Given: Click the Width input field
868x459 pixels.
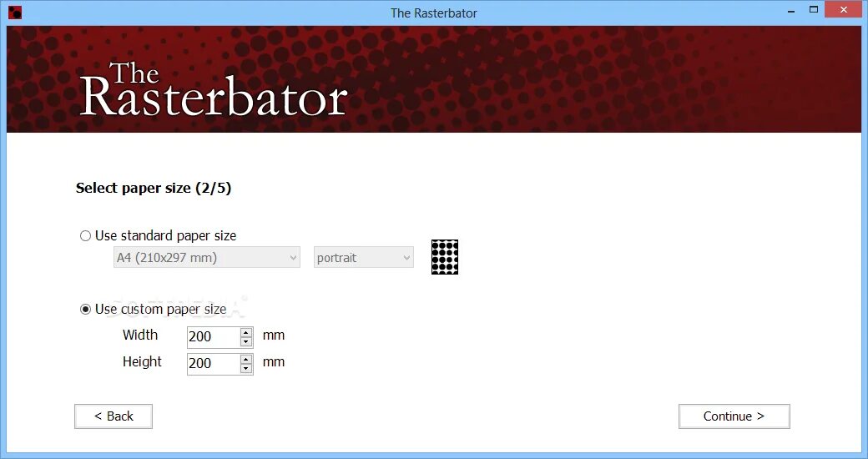Looking at the screenshot, I should tap(213, 336).
